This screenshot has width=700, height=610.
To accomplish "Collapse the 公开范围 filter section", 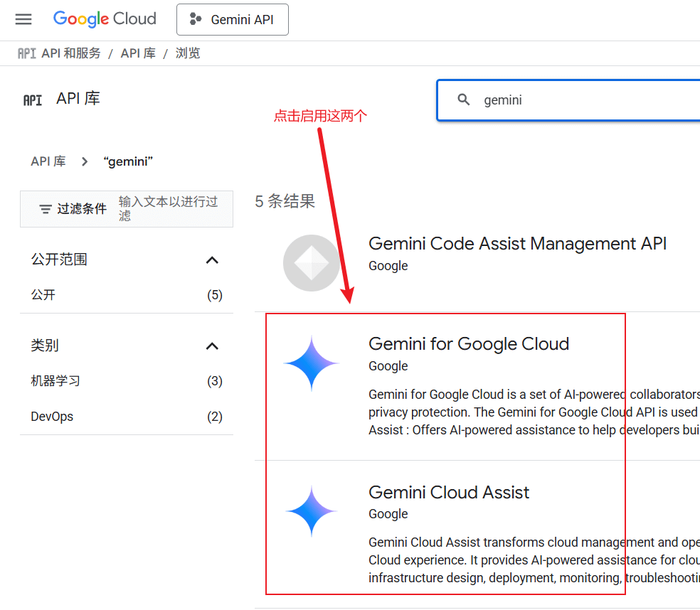I will point(212,260).
